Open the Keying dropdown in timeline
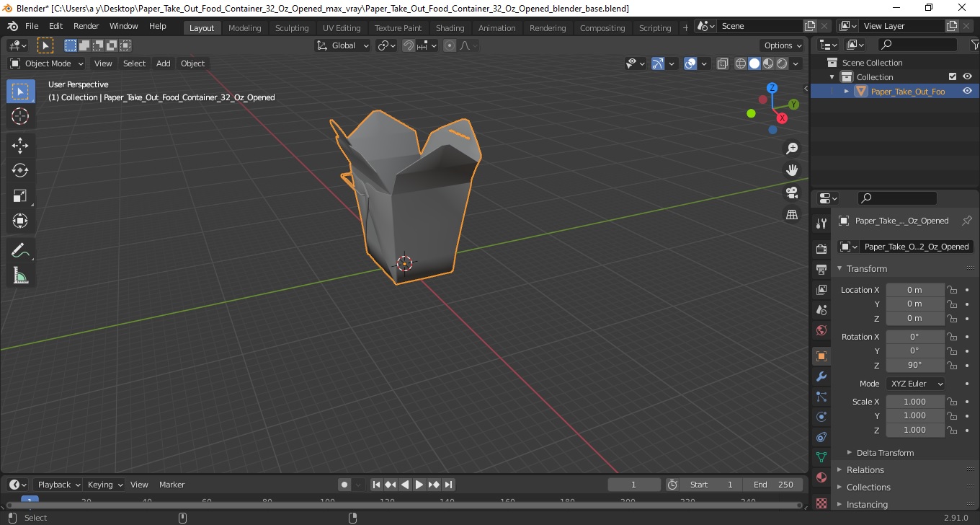The width and height of the screenshot is (980, 525). click(x=104, y=485)
